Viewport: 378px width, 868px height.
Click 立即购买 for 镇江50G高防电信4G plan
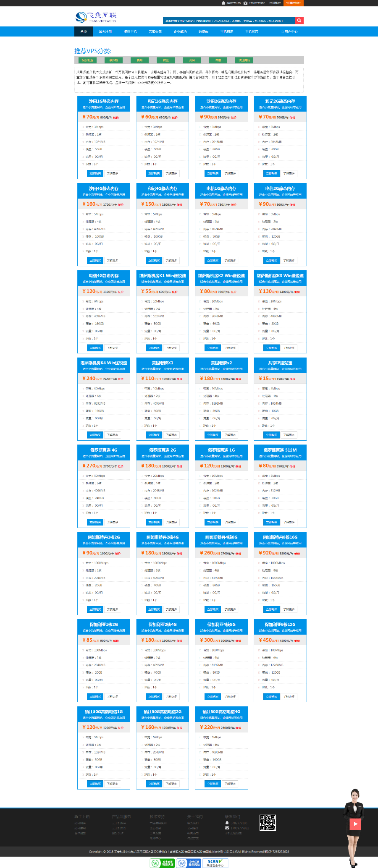pyautogui.click(x=213, y=784)
